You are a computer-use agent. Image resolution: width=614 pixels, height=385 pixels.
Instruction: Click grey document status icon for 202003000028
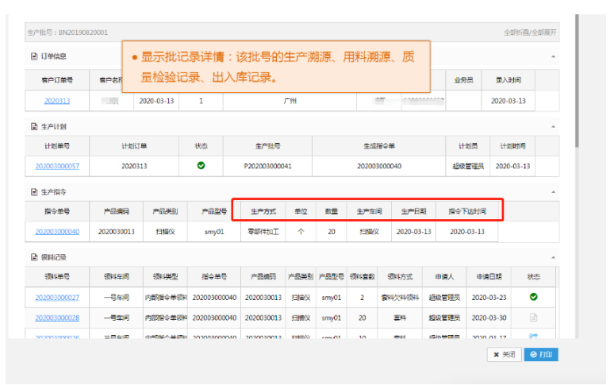[x=533, y=317]
